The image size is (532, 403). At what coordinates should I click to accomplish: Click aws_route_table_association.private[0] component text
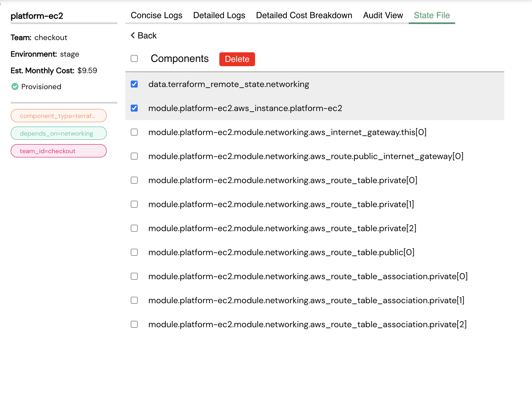(308, 276)
